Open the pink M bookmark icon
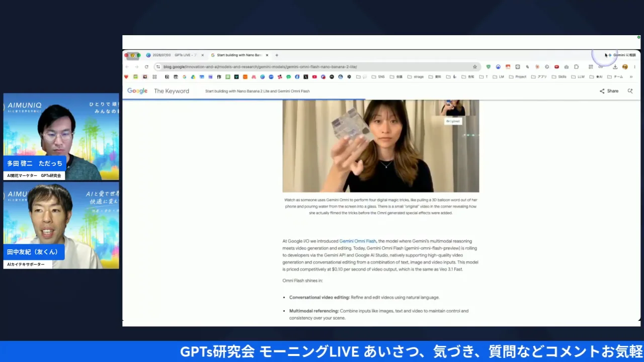Screen dimensions: 644x362 [254, 77]
